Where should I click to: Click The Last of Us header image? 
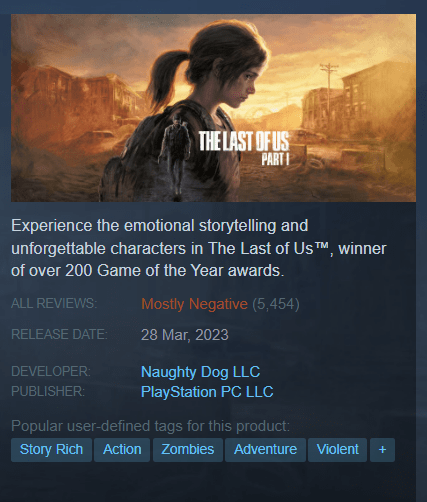click(213, 108)
